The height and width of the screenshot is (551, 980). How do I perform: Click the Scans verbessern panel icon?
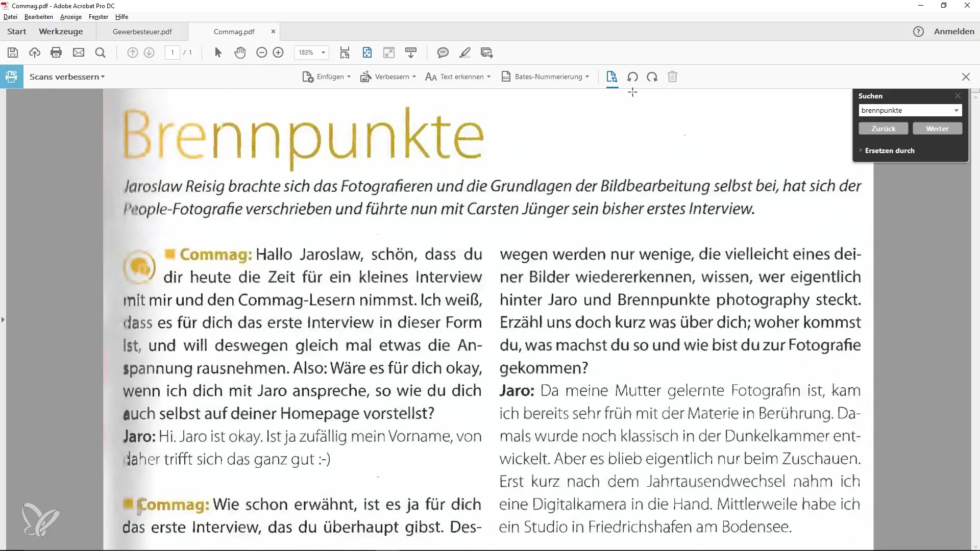tap(11, 77)
